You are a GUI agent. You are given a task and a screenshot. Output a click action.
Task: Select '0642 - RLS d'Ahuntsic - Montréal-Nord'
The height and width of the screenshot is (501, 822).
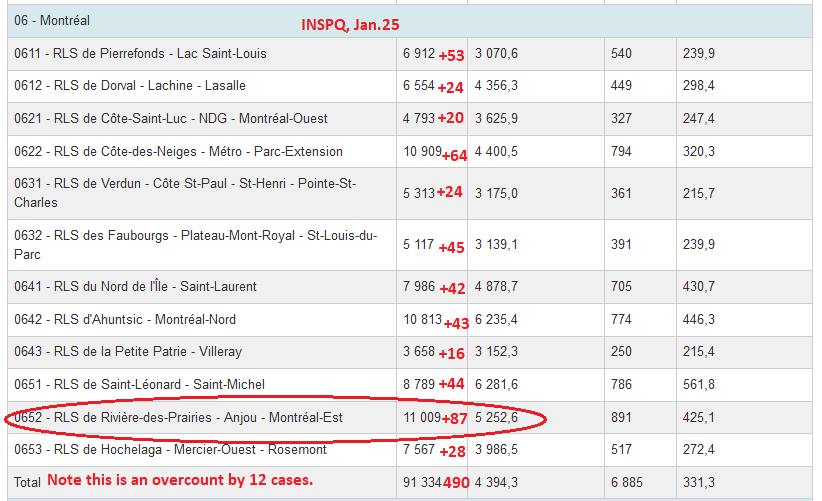point(125,320)
